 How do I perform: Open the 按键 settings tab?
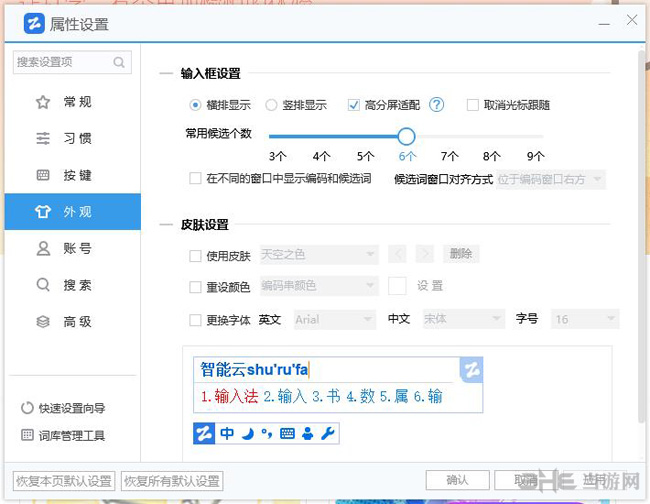pos(73,175)
